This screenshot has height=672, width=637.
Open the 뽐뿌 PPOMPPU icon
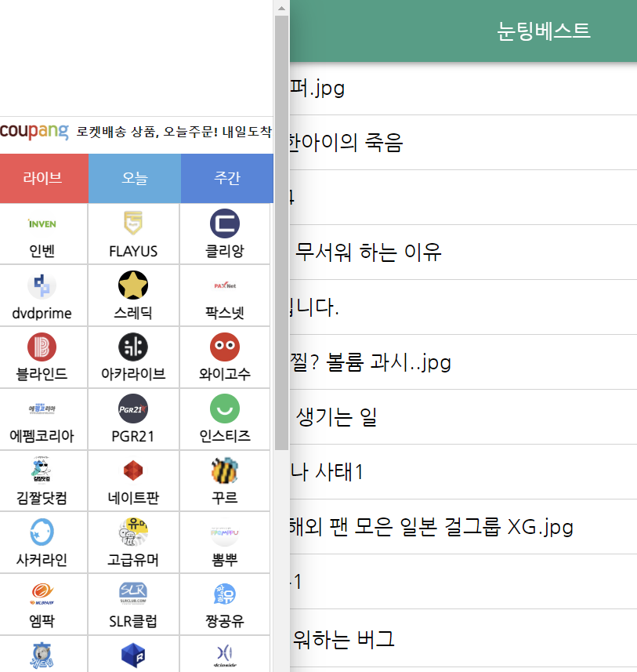pyautogui.click(x=225, y=532)
